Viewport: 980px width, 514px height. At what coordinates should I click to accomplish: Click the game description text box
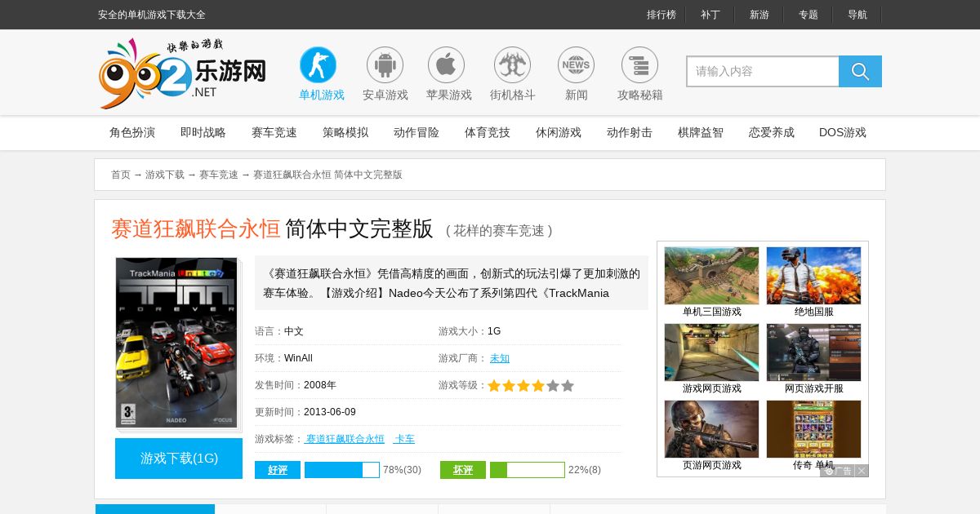pos(452,283)
